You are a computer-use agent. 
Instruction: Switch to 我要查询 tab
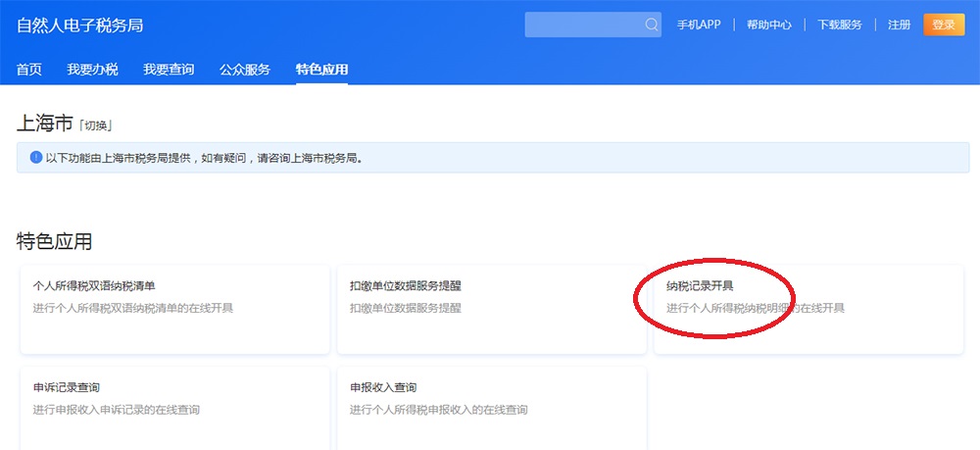[x=169, y=70]
